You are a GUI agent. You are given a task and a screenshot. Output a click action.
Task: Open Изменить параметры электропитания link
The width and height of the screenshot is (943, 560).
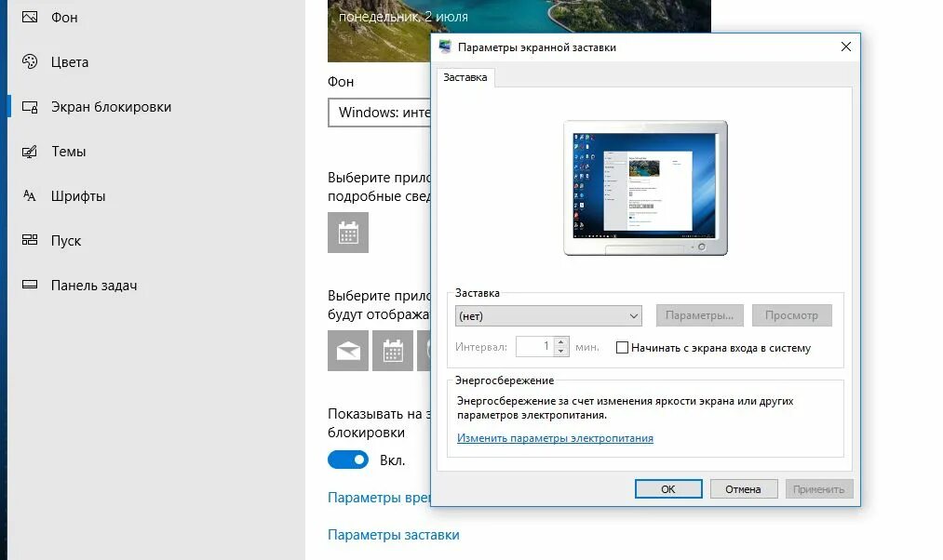tap(555, 438)
